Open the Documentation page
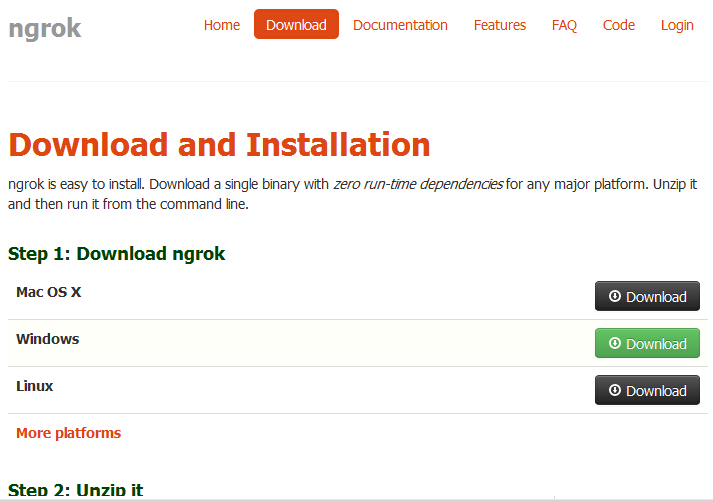713x501 pixels. (400, 25)
